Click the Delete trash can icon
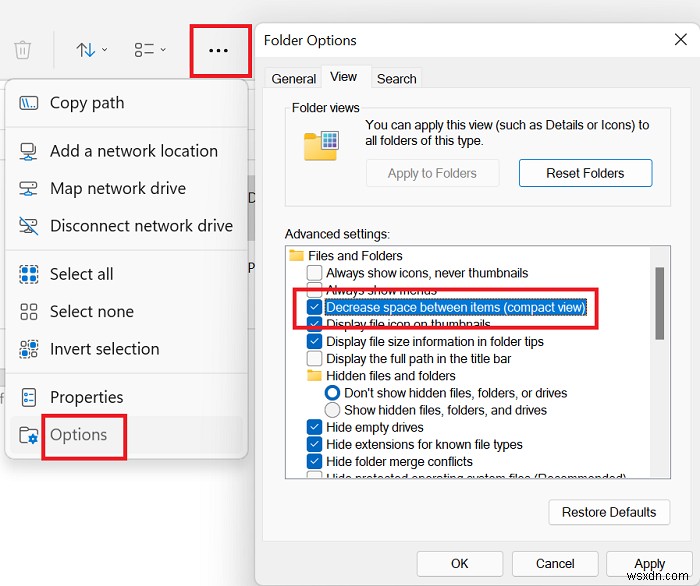The height and width of the screenshot is (586, 700). tap(22, 50)
